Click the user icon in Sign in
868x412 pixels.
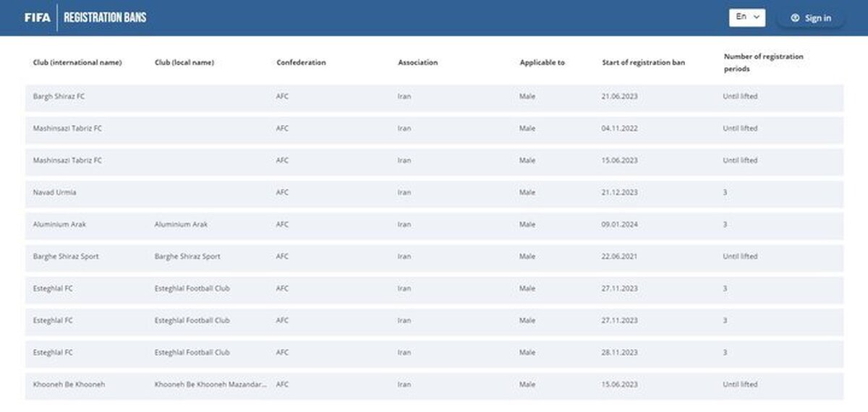[x=795, y=18]
